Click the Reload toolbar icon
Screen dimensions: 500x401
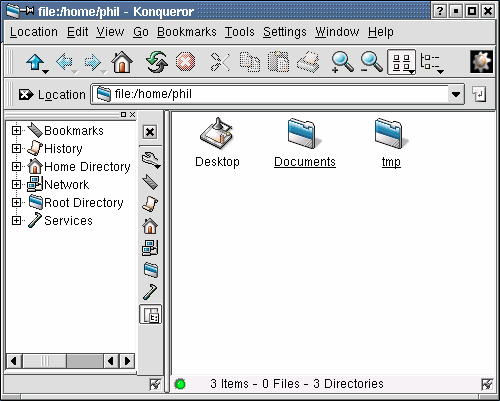(x=156, y=62)
